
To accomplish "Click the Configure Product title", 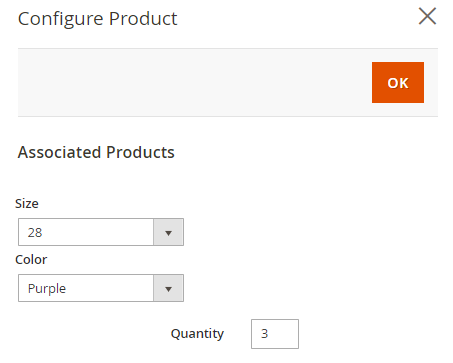I will [x=97, y=19].
